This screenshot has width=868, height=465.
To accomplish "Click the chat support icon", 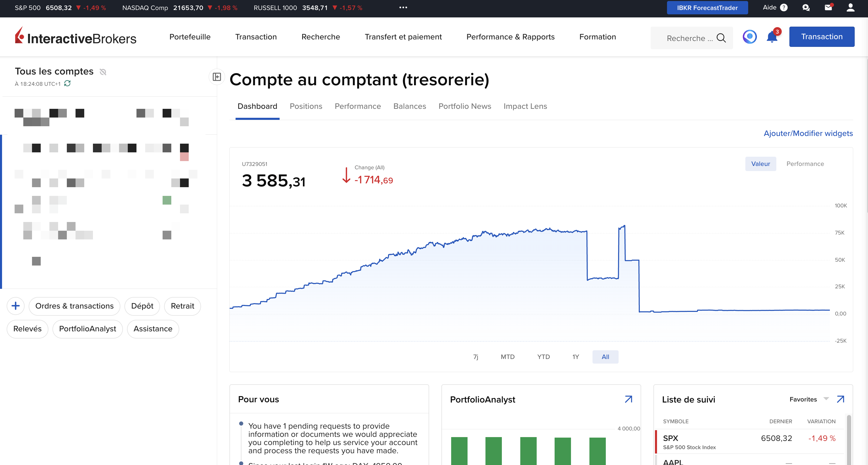I will pos(806,7).
